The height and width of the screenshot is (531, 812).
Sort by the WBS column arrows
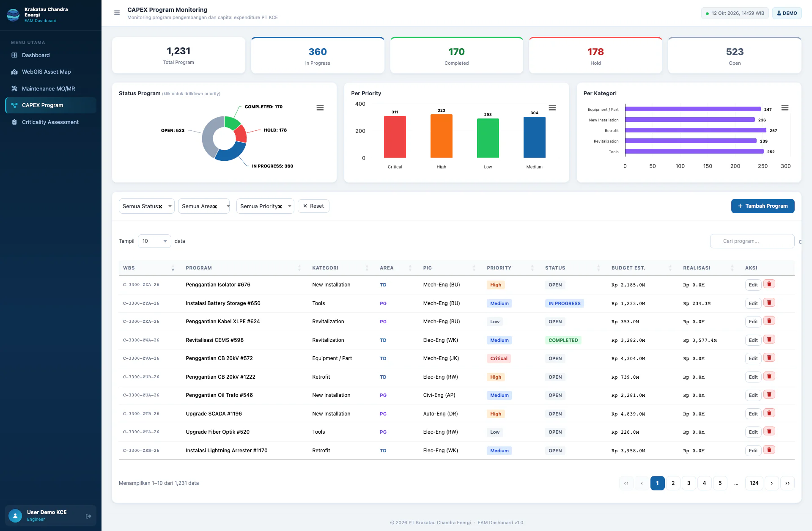pos(173,268)
